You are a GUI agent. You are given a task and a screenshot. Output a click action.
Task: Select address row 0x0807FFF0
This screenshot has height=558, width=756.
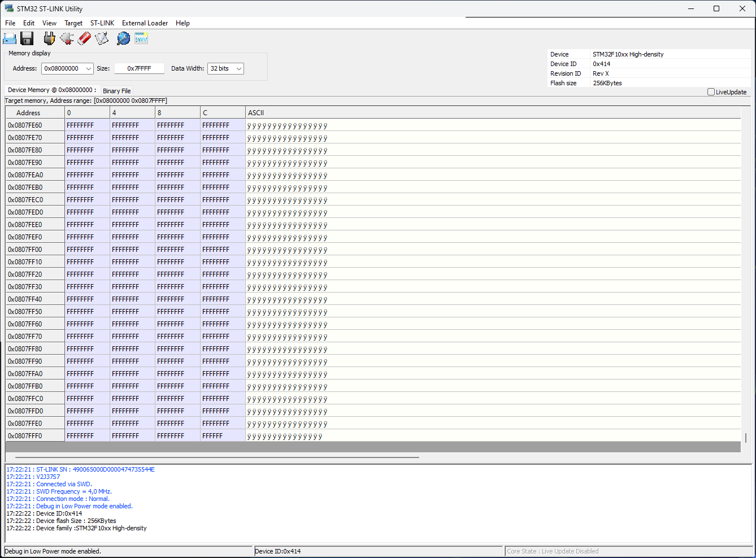pos(35,436)
